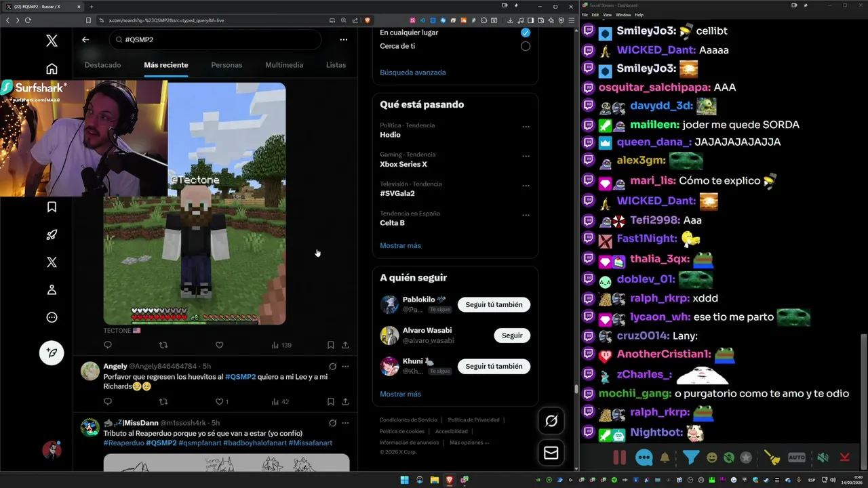The width and height of the screenshot is (868, 488).
Task: Open the File menu in Social Stream
Action: 585,14
